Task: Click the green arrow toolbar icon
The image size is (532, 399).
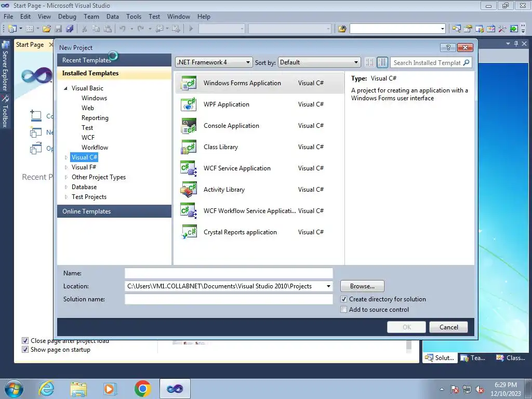Action: point(514,29)
